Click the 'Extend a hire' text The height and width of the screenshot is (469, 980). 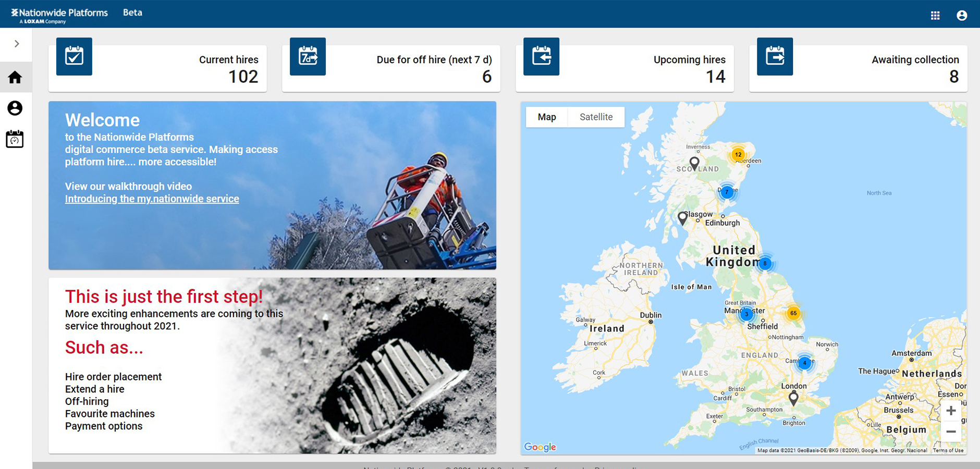click(94, 389)
